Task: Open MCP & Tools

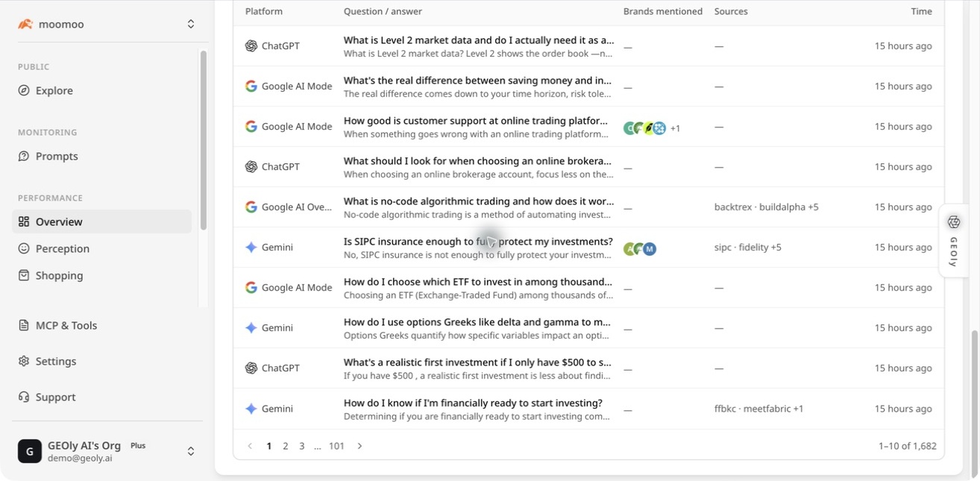Action: point(101,325)
